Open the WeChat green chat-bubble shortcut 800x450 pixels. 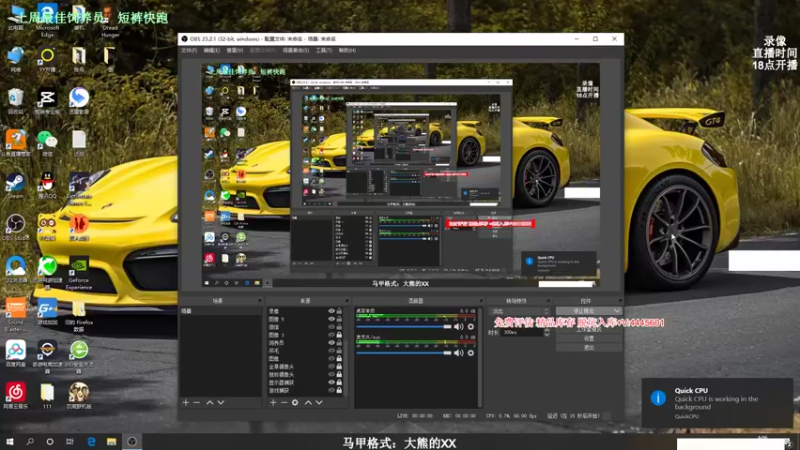tap(47, 142)
